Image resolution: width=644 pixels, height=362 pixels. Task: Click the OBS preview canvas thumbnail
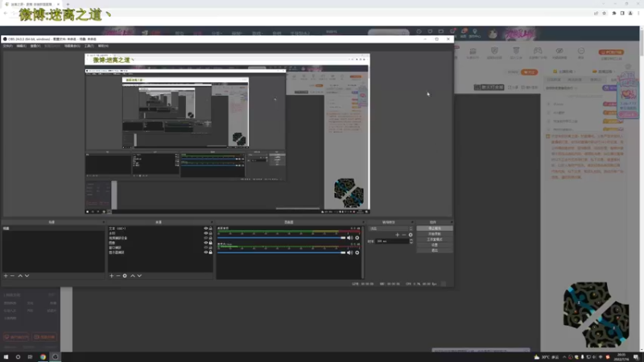[x=227, y=134]
